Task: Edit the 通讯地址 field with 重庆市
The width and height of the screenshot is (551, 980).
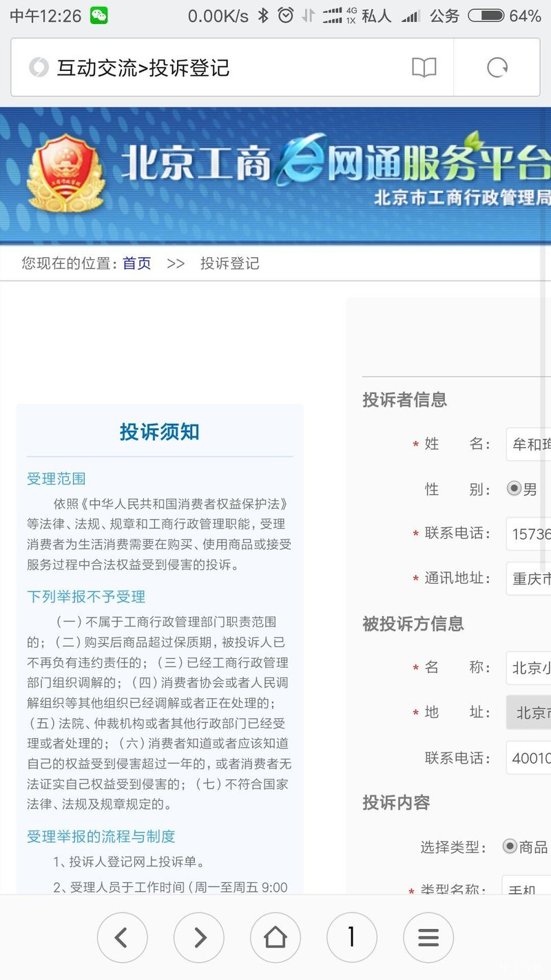Action: [x=528, y=579]
